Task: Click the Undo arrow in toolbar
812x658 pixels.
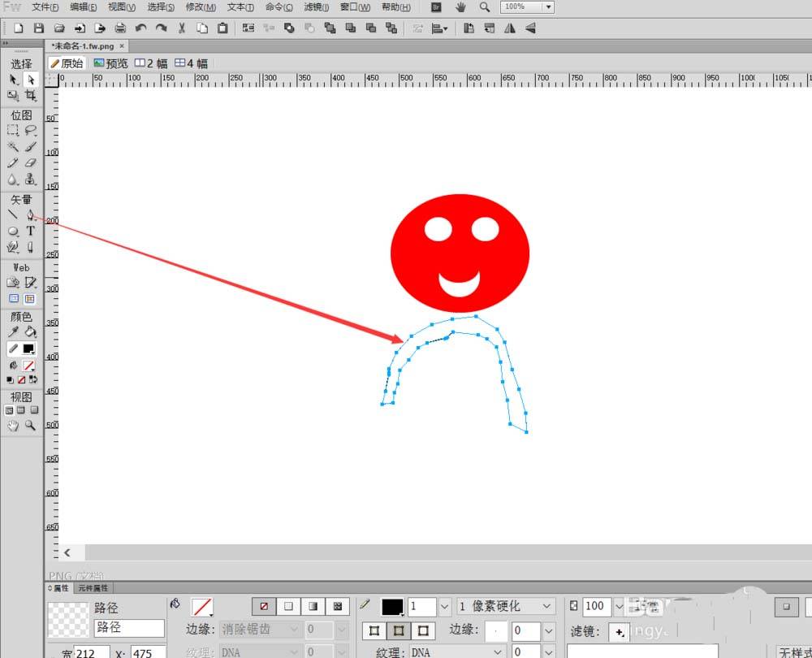Action: pyautogui.click(x=141, y=28)
